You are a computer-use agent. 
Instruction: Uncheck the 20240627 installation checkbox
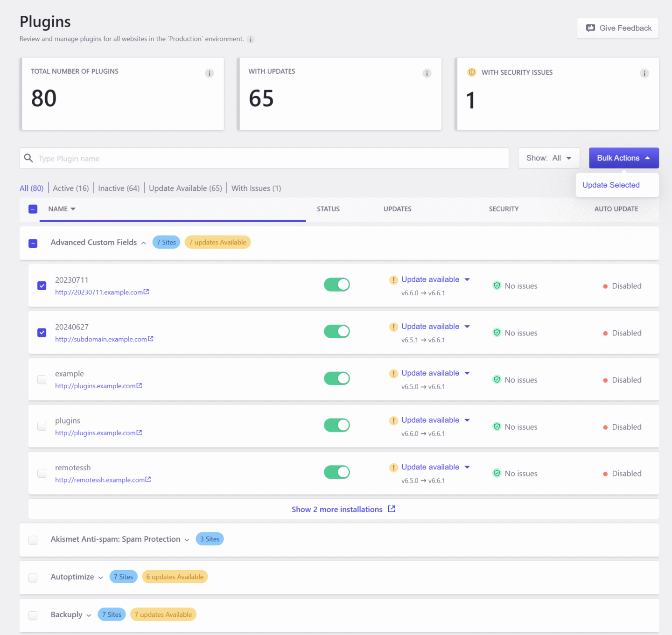[x=42, y=332]
